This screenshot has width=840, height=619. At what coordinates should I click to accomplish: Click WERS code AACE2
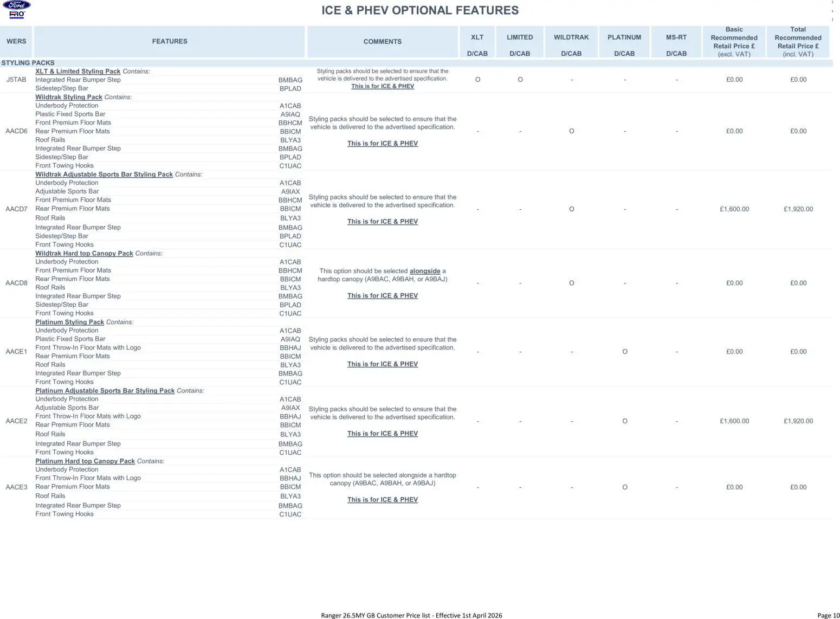tap(16, 421)
